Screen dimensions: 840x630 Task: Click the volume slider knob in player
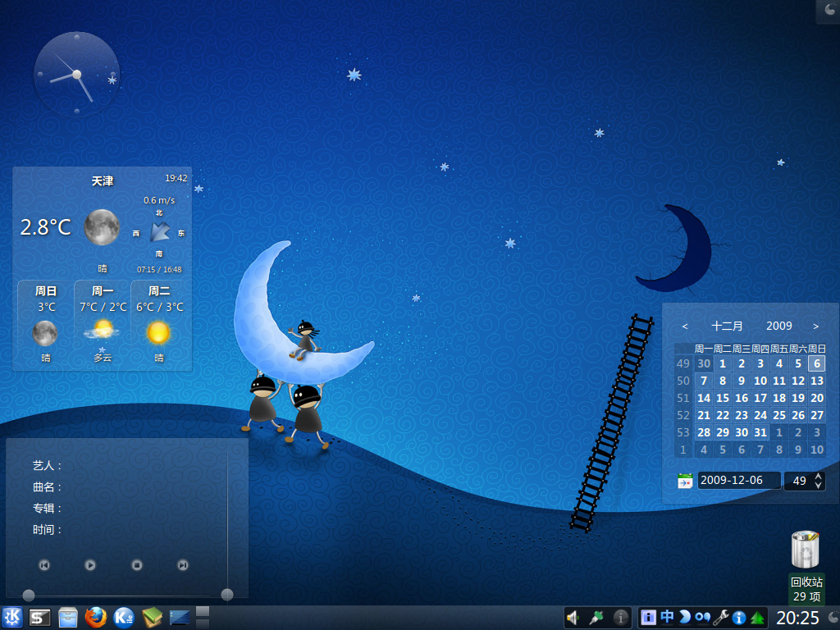pos(227,594)
